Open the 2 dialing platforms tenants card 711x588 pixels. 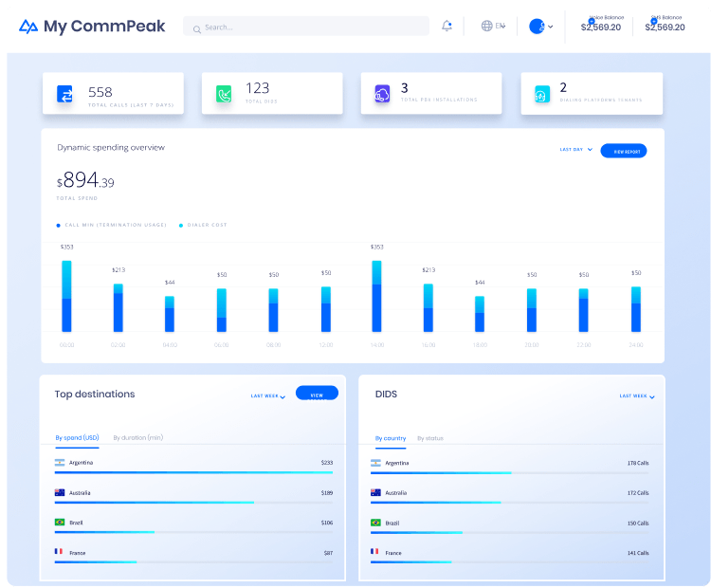(592, 94)
